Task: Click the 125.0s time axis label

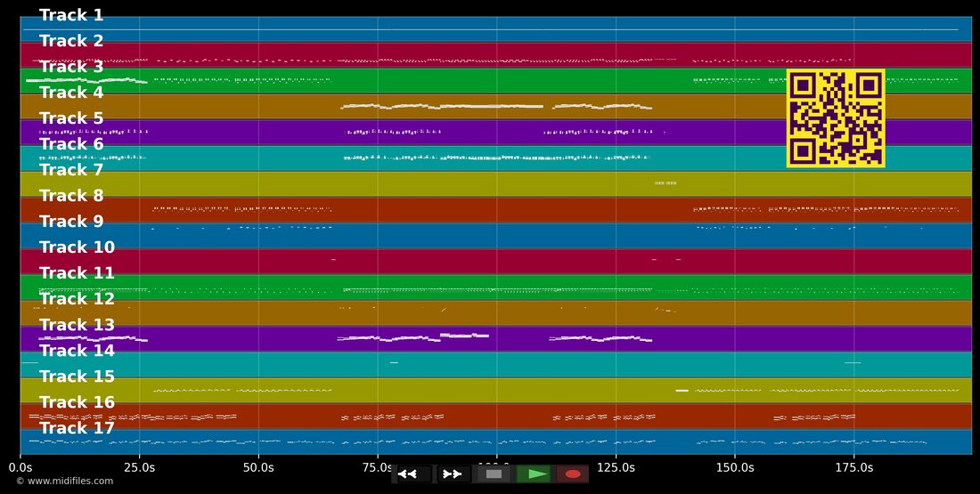Action: 616,468
